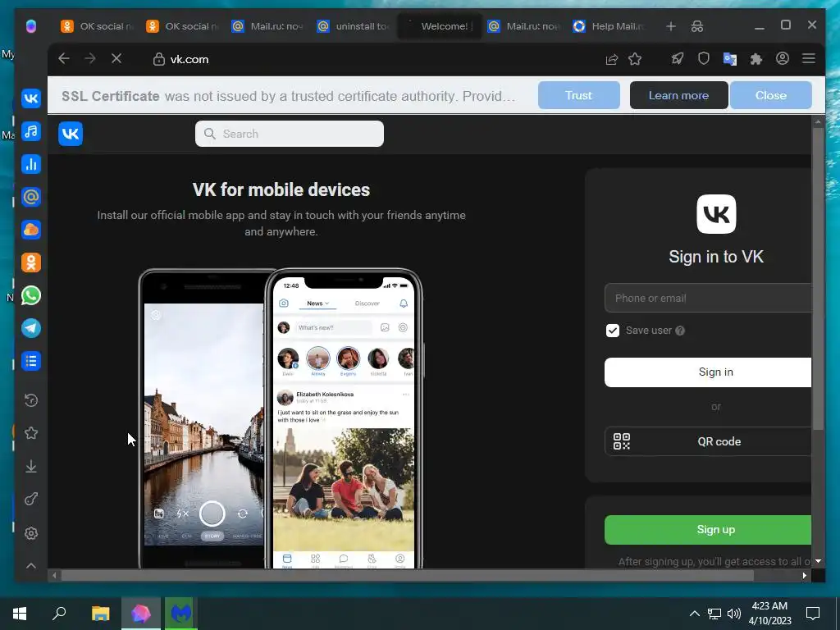
Task: Open WhatsApp from the sidebar
Action: 31,295
